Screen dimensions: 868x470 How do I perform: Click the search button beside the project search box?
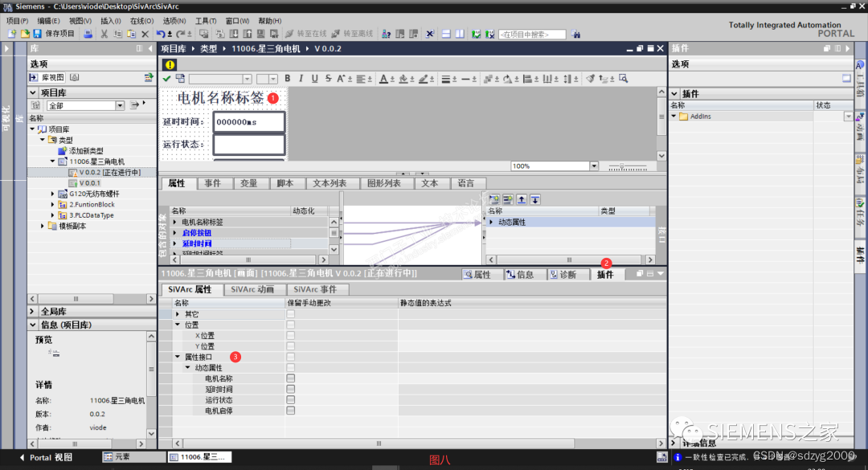coord(575,34)
